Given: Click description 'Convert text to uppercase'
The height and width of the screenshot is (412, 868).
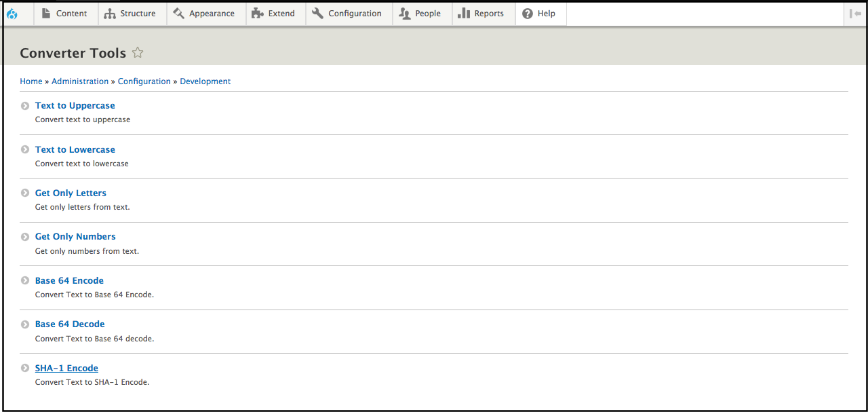Looking at the screenshot, I should pyautogui.click(x=83, y=119).
